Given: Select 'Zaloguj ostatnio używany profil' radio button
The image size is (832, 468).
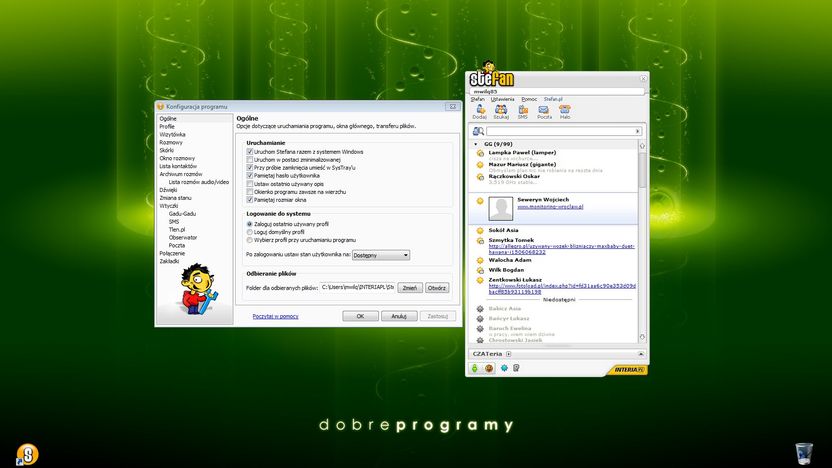Looking at the screenshot, I should (x=249, y=224).
